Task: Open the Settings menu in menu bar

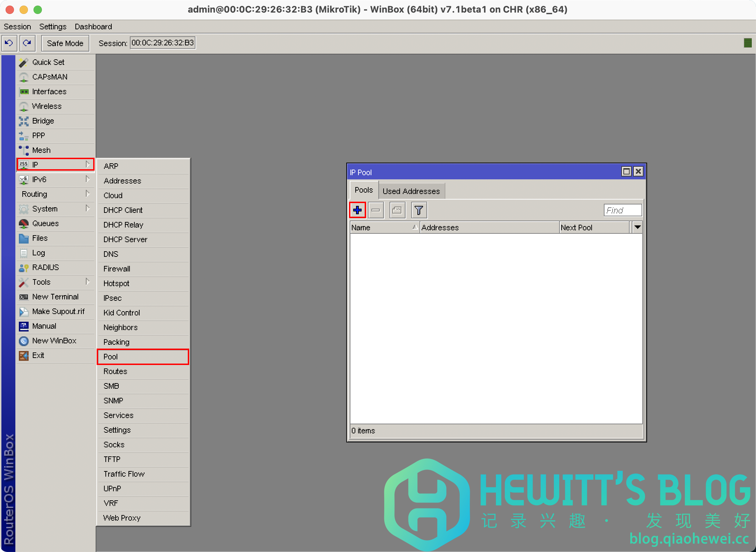Action: 53,27
